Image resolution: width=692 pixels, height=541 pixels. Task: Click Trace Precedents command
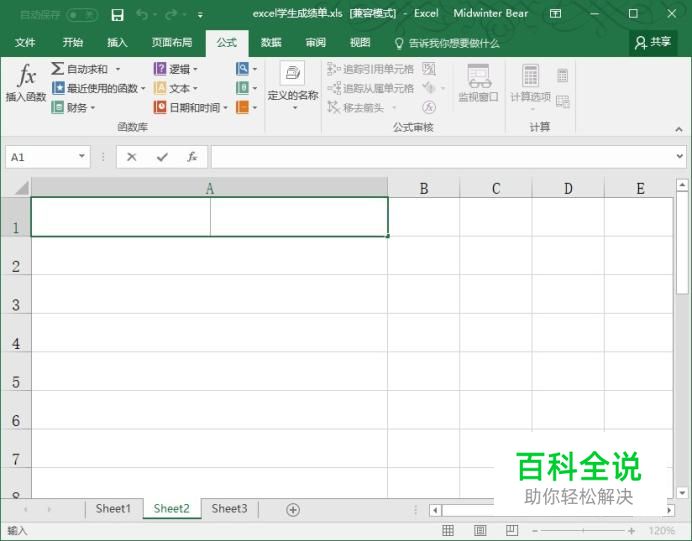(x=370, y=69)
